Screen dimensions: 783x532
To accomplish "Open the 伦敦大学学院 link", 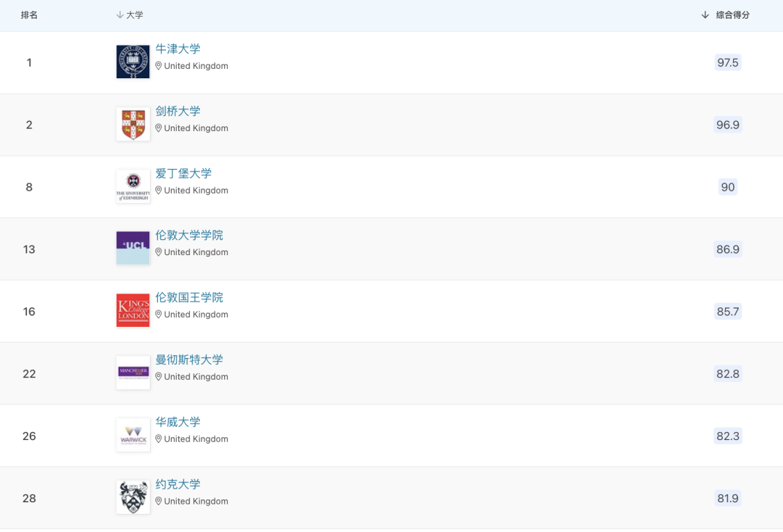I will [x=189, y=235].
